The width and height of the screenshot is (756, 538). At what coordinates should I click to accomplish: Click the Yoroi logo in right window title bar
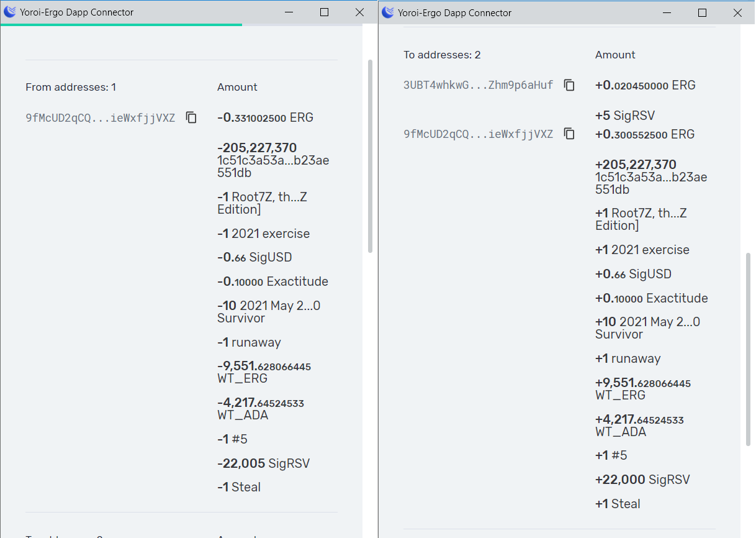(x=388, y=12)
